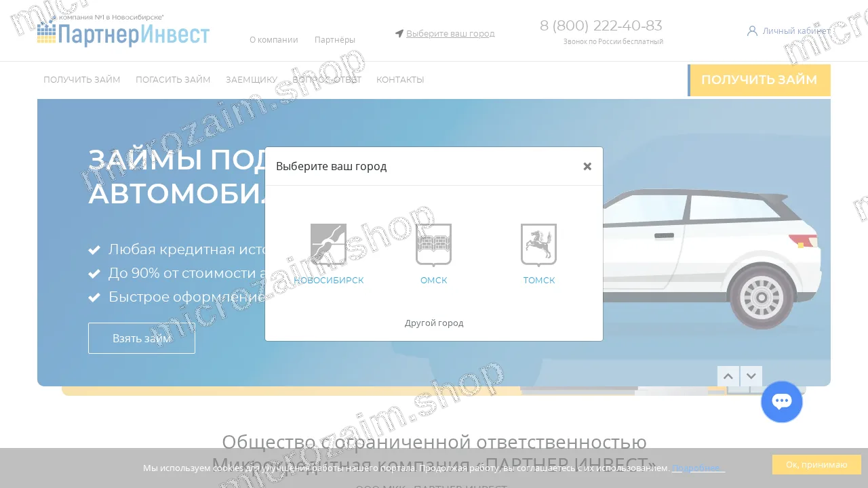The height and width of the screenshot is (488, 868).
Task: Click phone number 8 (800) 222-40-83
Action: pyautogui.click(x=601, y=26)
